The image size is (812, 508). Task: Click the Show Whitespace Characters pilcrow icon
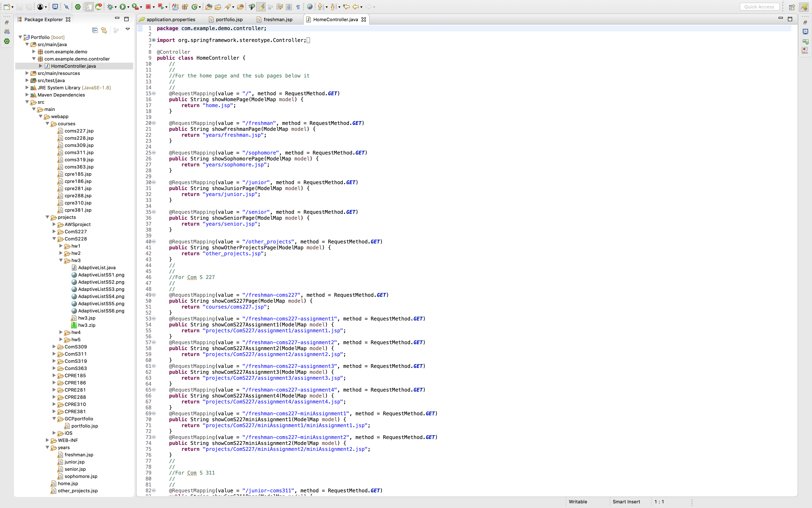(x=298, y=7)
